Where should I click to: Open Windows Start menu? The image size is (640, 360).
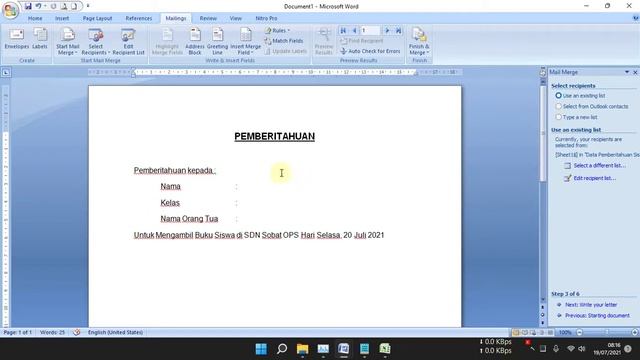coord(261,349)
